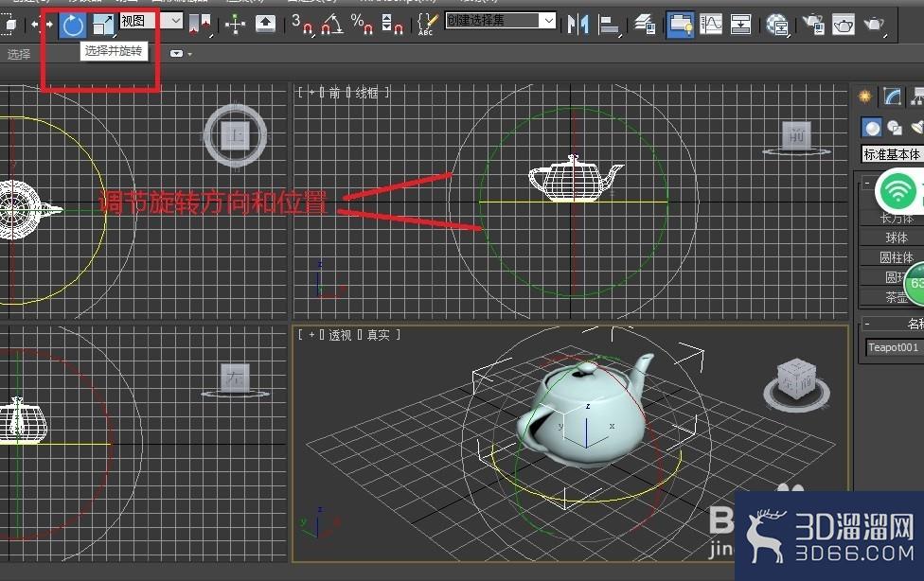Click the window/crossing selection icon
Viewport: 924px width, 581px height.
click(10, 25)
